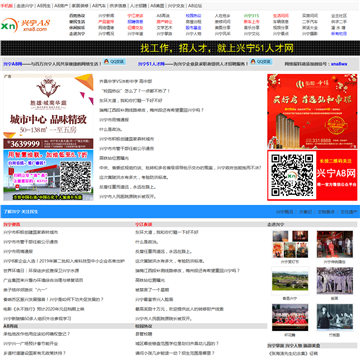Viewport: 360px width, 360px height.
Task: Open the red 宁江夜谈 link in header grid
Action: pyautogui.click(x=135, y=16)
